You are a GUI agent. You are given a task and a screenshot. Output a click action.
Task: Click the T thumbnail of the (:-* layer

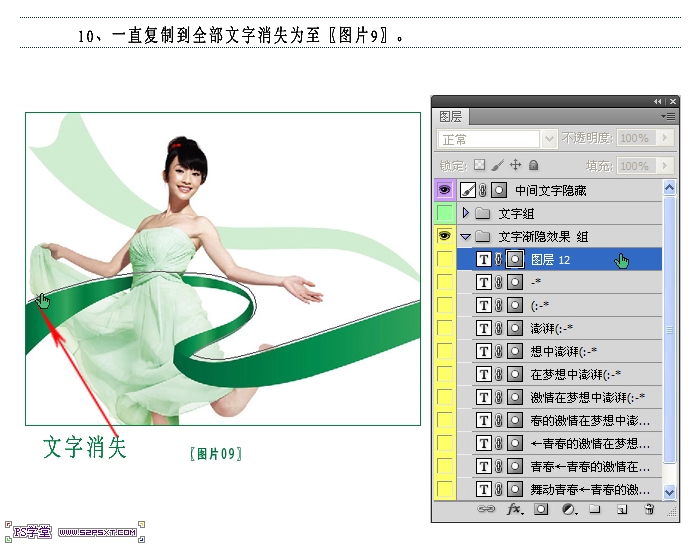point(484,305)
